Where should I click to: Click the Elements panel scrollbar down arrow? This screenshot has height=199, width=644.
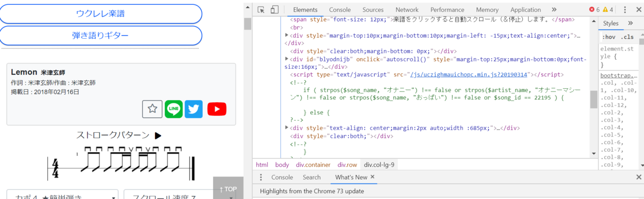point(594,154)
